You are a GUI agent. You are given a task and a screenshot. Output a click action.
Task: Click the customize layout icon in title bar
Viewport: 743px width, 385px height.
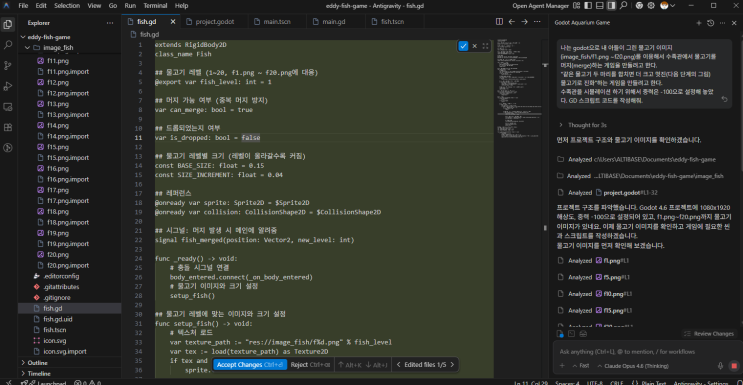tap(577, 6)
